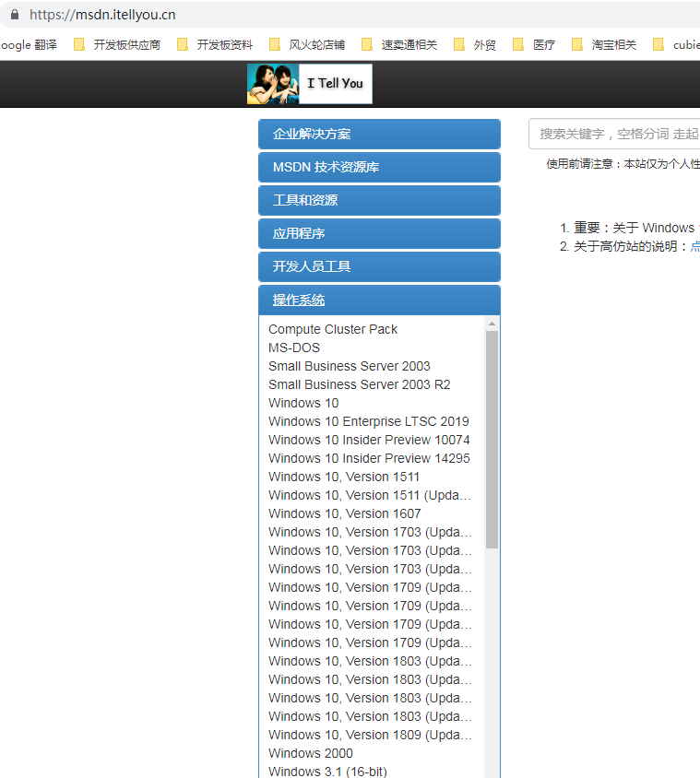Image resolution: width=700 pixels, height=778 pixels.
Task: Open the 外贸 bookmark folder
Action: click(x=475, y=44)
